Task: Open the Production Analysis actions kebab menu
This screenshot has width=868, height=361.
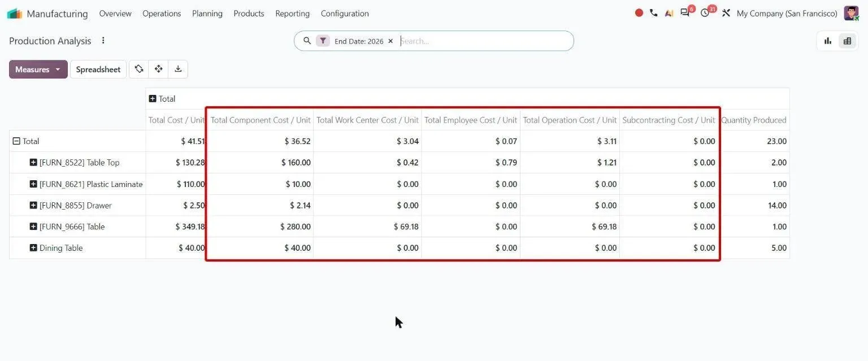Action: [x=103, y=41]
